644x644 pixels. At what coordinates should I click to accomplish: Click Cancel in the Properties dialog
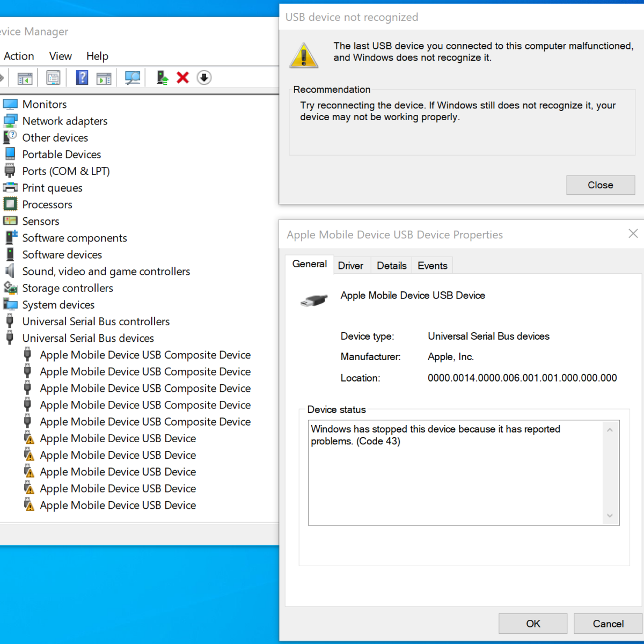coord(608,624)
